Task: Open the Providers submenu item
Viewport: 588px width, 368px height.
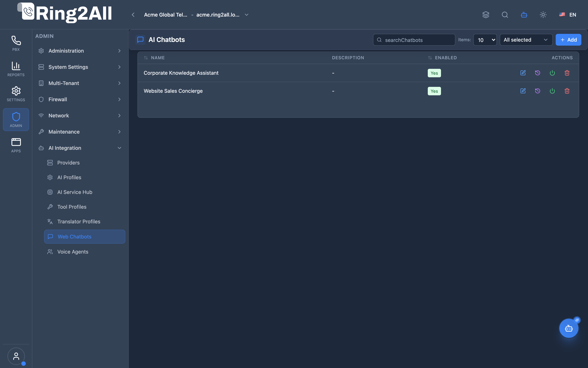Action: 85,163
